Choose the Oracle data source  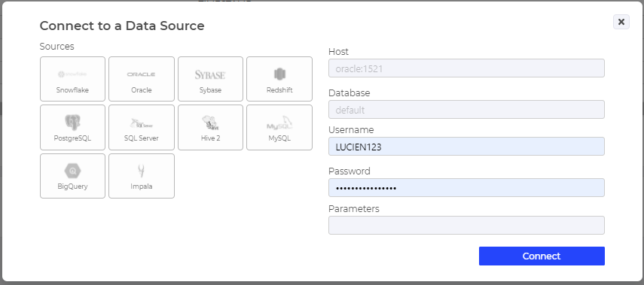point(142,79)
